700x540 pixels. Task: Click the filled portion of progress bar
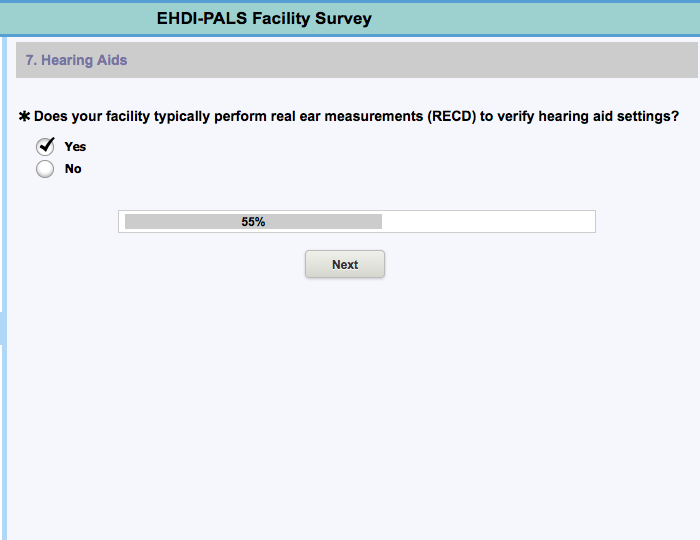pyautogui.click(x=180, y=222)
